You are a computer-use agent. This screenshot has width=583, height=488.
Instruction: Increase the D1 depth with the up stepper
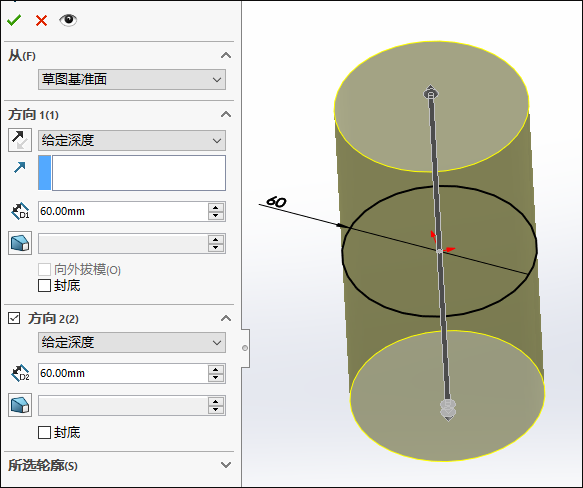click(x=216, y=207)
